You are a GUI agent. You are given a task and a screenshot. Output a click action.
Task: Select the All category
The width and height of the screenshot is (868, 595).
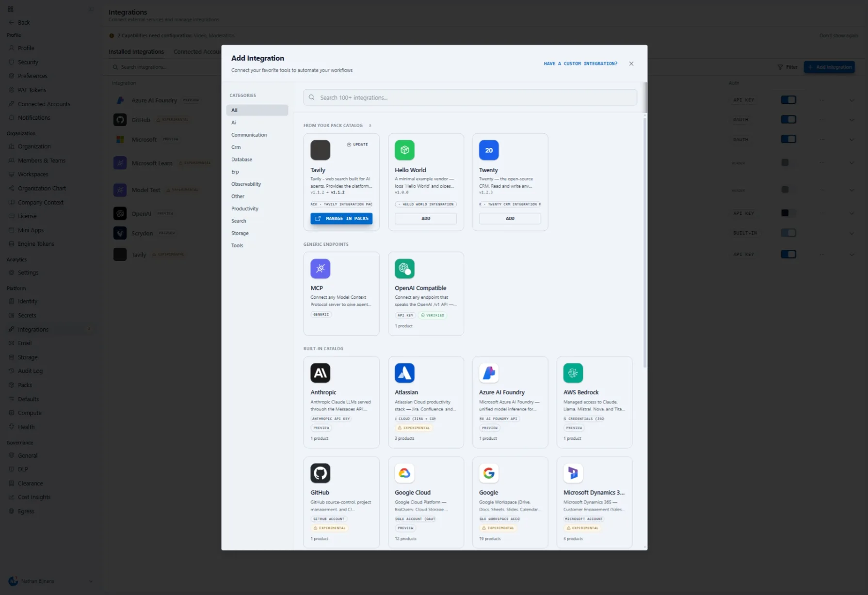(257, 110)
